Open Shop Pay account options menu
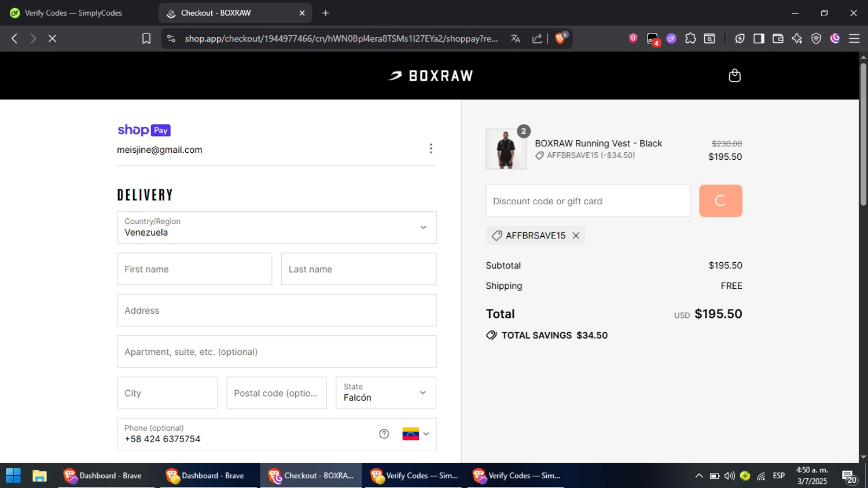Screen dimensions: 868x488 click(431, 149)
